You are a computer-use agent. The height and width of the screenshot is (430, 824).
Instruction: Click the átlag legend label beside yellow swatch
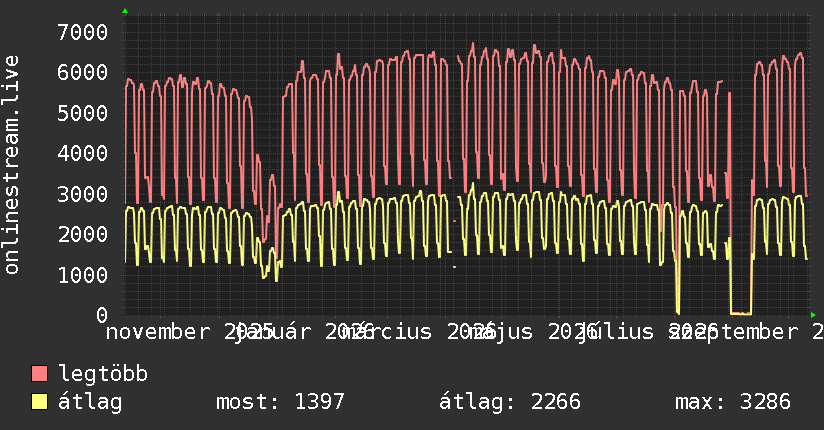point(90,402)
